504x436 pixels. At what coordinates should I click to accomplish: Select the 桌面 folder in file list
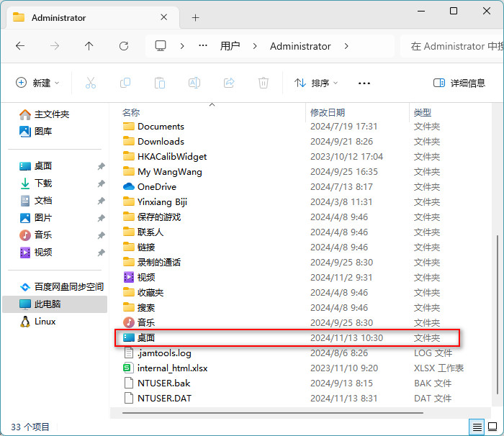point(287,337)
